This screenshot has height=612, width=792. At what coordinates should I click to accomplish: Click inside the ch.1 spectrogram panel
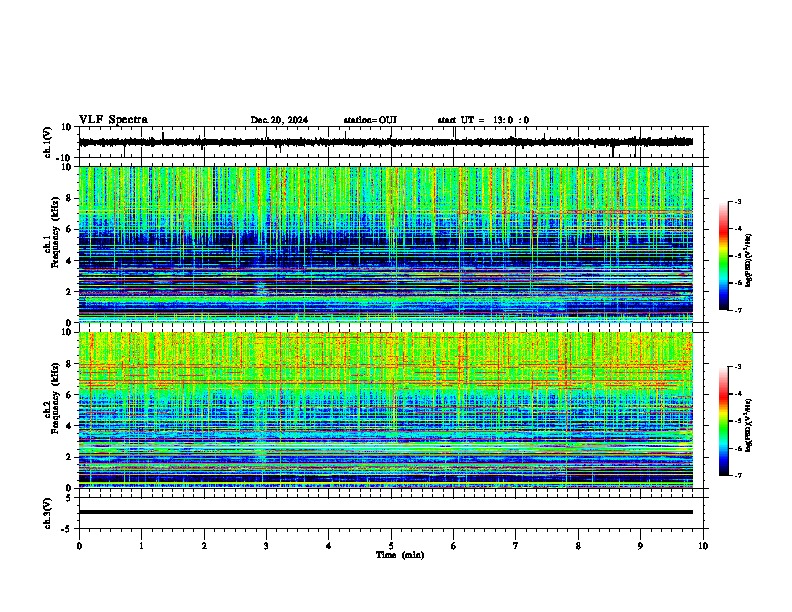(x=385, y=244)
